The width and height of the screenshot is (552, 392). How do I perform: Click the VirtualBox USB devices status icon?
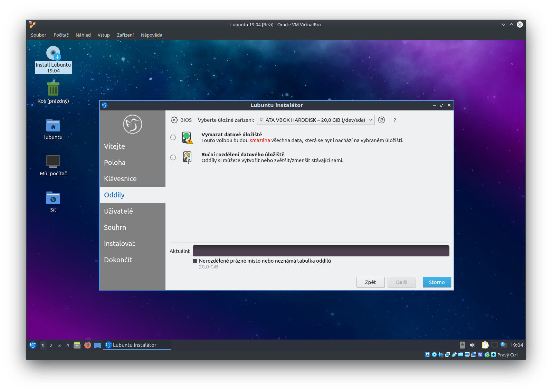tap(454, 354)
